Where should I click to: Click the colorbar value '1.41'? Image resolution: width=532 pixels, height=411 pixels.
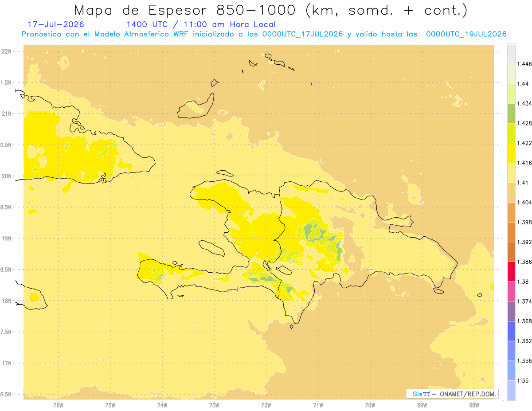click(x=523, y=183)
